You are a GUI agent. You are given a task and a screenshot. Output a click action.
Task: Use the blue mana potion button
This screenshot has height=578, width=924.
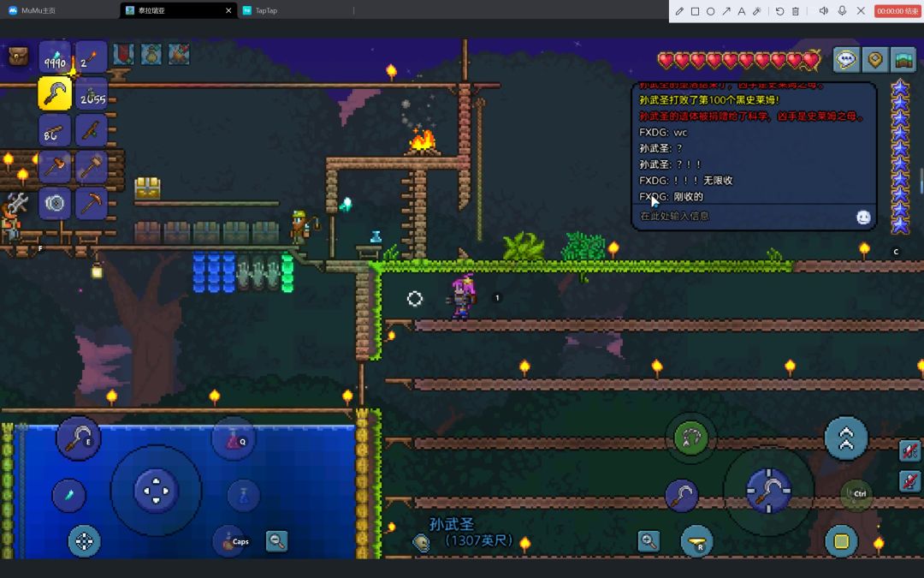(243, 496)
